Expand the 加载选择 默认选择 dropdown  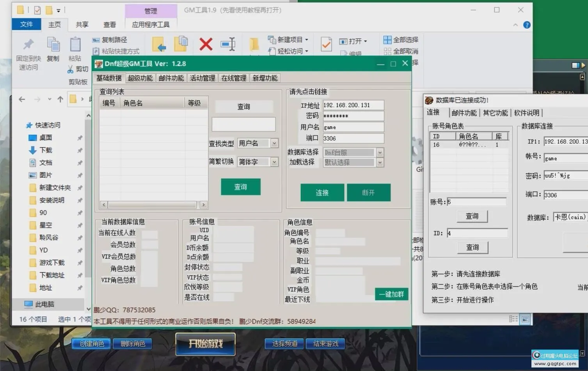[380, 162]
